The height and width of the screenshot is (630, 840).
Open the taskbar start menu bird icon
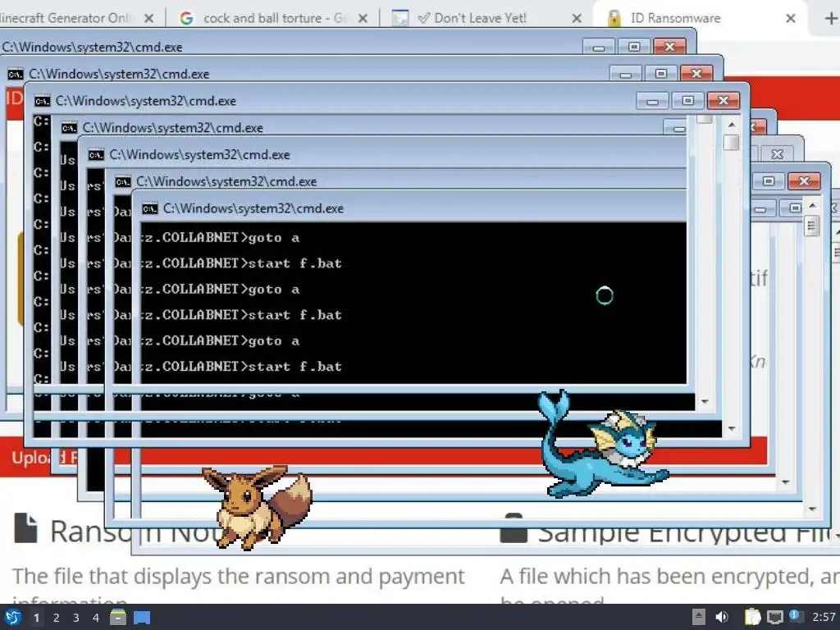[x=12, y=618]
